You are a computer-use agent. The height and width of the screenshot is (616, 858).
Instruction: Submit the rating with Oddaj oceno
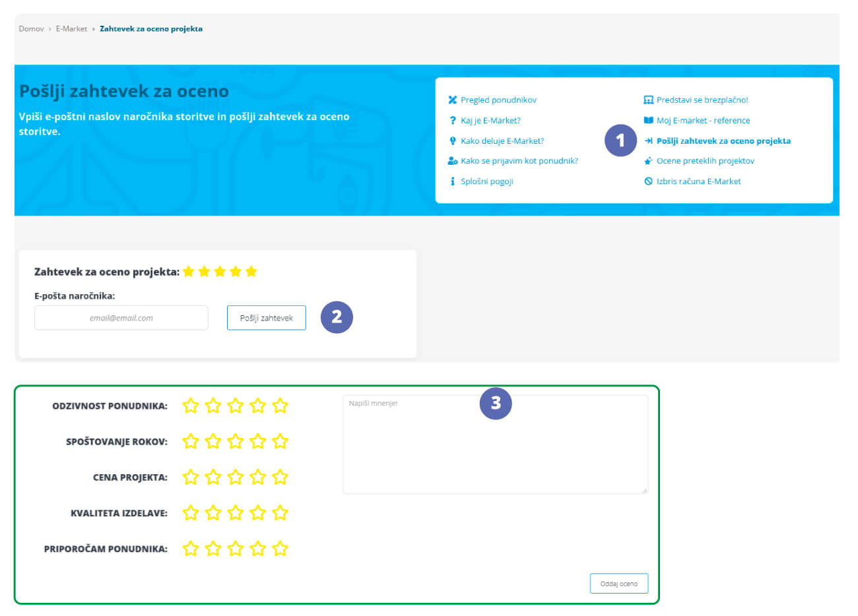pyautogui.click(x=618, y=584)
